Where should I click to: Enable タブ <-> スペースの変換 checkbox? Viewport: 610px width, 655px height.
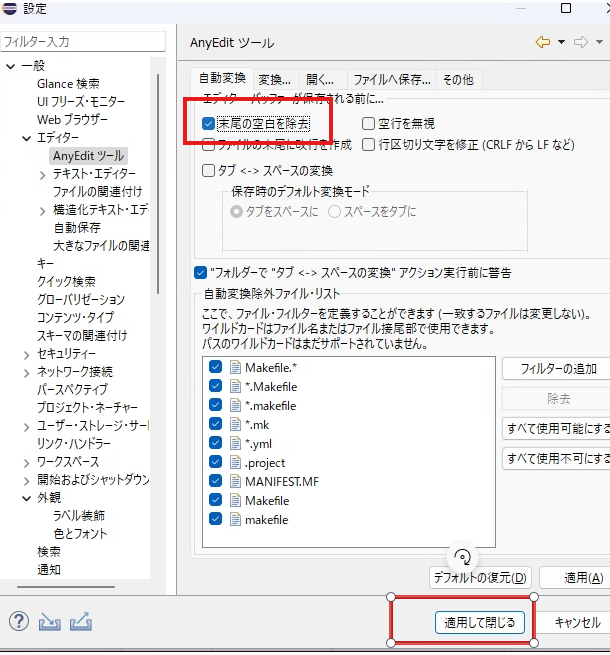click(208, 170)
